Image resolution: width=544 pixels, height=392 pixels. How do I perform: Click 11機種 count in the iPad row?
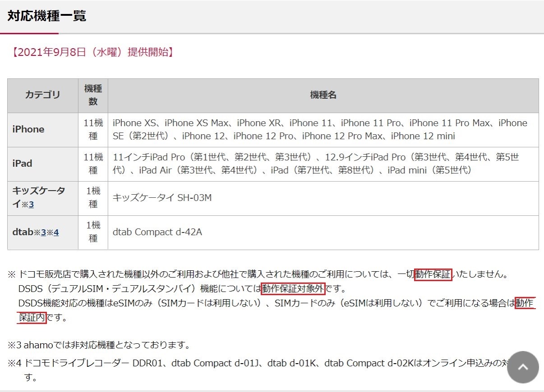tap(93, 164)
